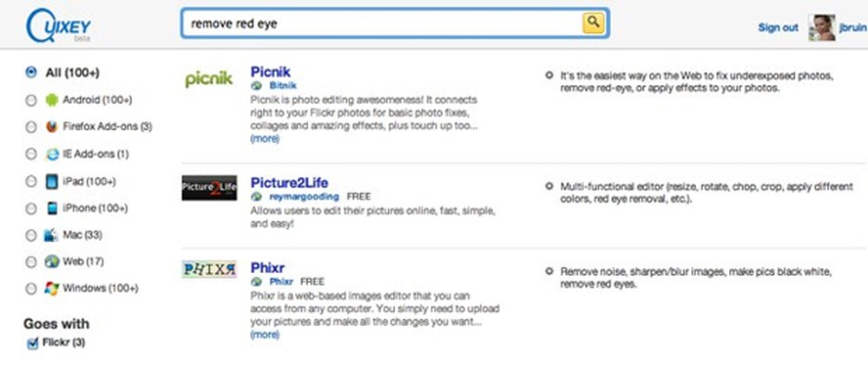Screen dimensions: 868x365
Task: Click the Windows flag icon
Action: point(52,288)
